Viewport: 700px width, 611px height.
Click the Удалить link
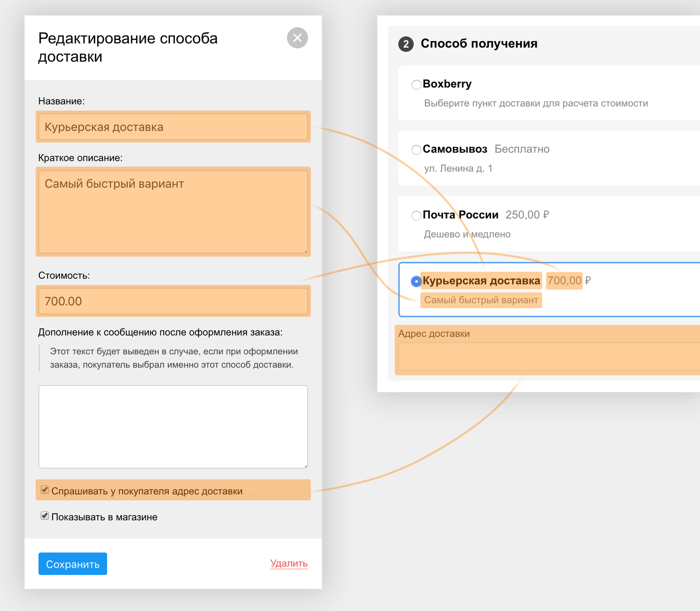point(289,563)
